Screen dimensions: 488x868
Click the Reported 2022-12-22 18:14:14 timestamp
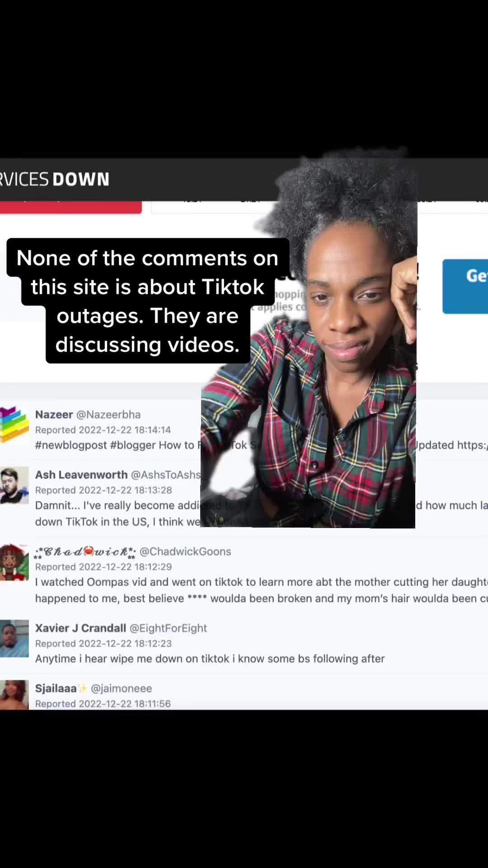pos(103,430)
